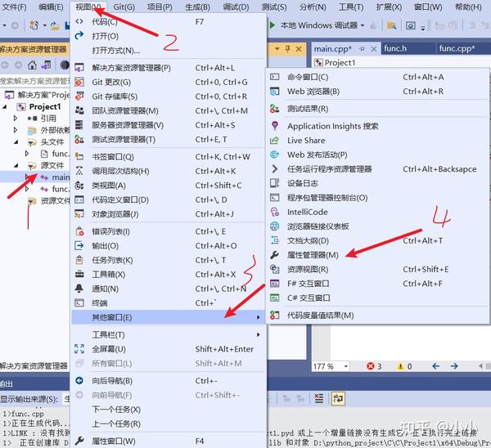
Task: Click the Code (代码) view icon
Action: (79, 21)
